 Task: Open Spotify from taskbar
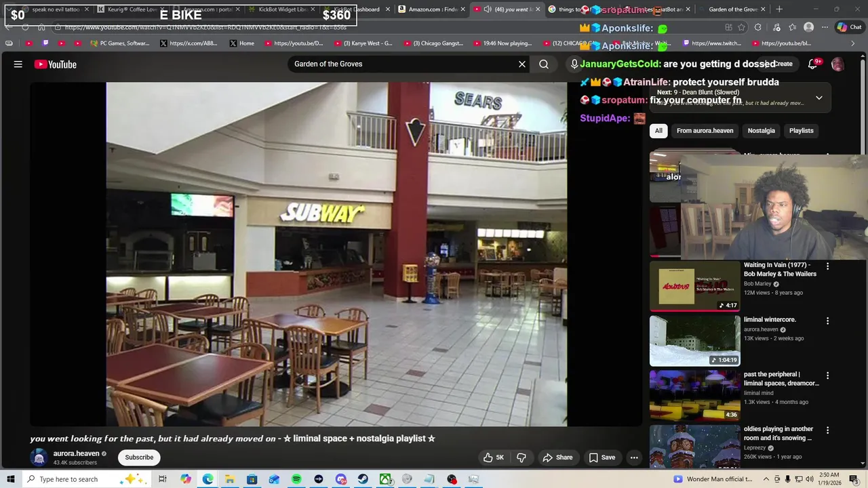[x=296, y=479]
